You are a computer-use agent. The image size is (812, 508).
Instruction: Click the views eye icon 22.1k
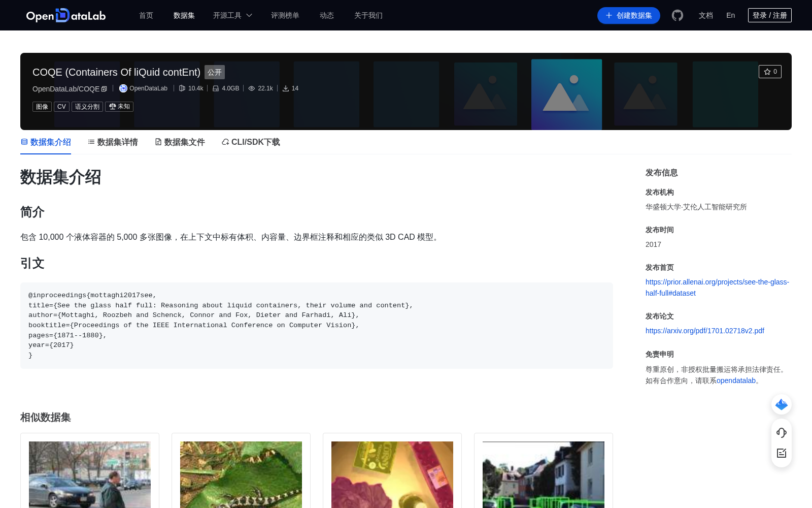point(252,88)
